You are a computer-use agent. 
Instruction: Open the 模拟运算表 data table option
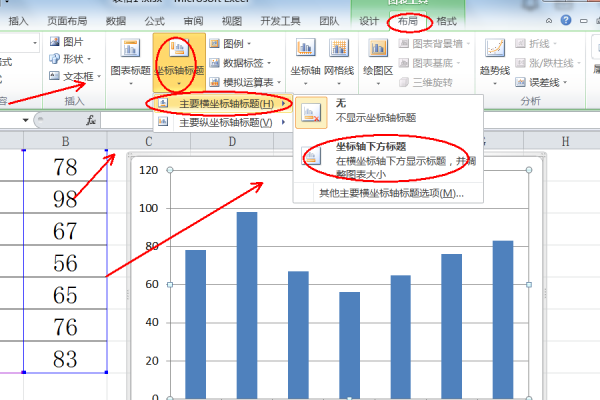coord(245,82)
